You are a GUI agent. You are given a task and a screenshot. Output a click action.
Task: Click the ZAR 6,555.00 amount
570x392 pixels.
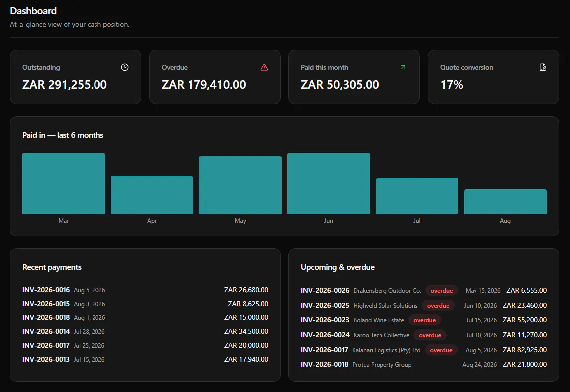point(526,290)
